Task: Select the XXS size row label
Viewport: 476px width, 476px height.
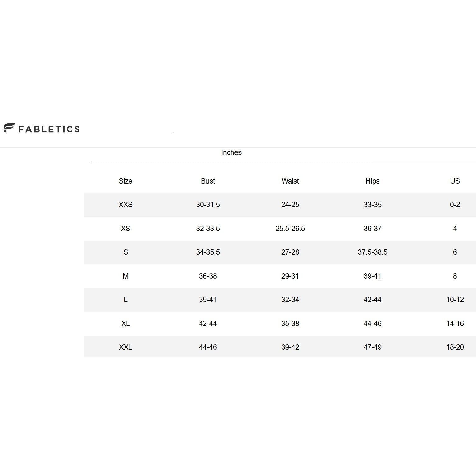Action: (x=125, y=205)
